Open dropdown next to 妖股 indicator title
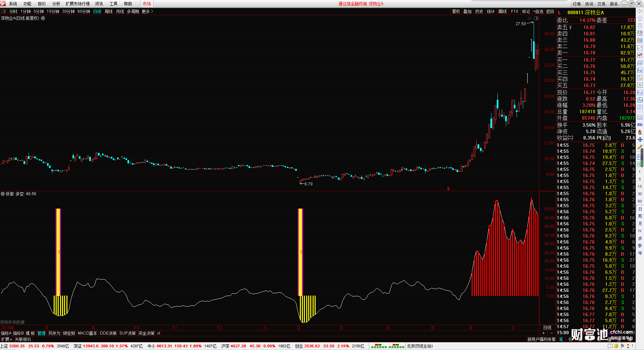Viewport: 644px width, 350px height. click(3, 194)
